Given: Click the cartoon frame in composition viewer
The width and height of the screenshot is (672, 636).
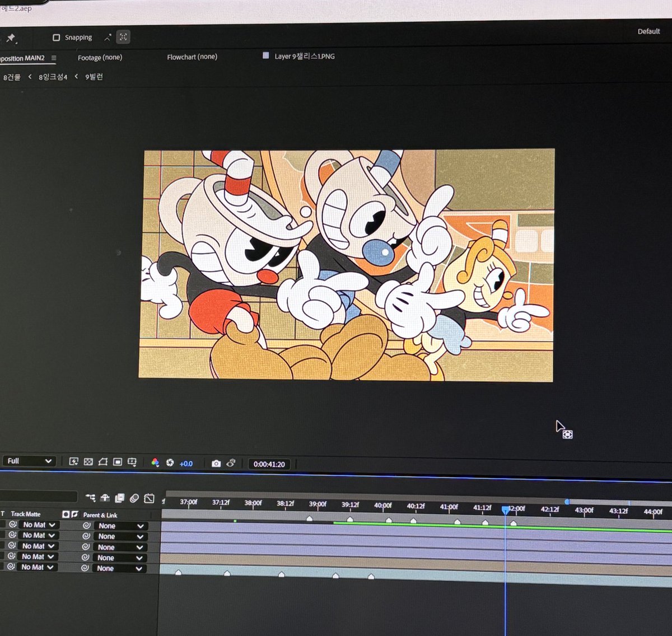Looking at the screenshot, I should coord(347,265).
